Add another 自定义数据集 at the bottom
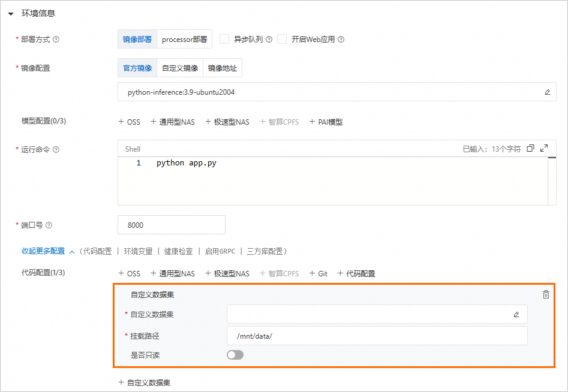568x392 pixels. [x=145, y=382]
